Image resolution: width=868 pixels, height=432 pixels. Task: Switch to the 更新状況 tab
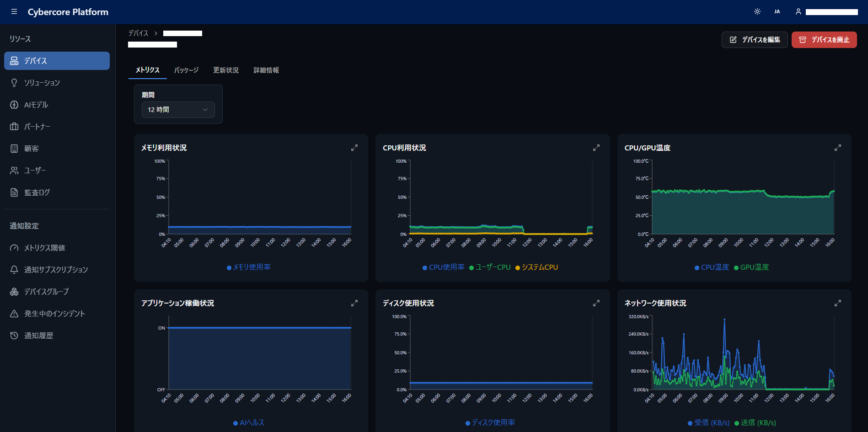(226, 70)
